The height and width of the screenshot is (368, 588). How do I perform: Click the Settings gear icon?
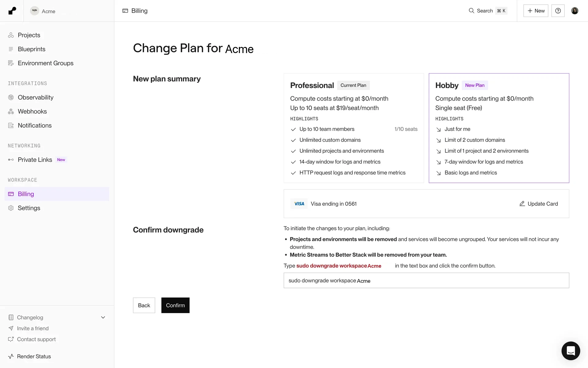[11, 208]
